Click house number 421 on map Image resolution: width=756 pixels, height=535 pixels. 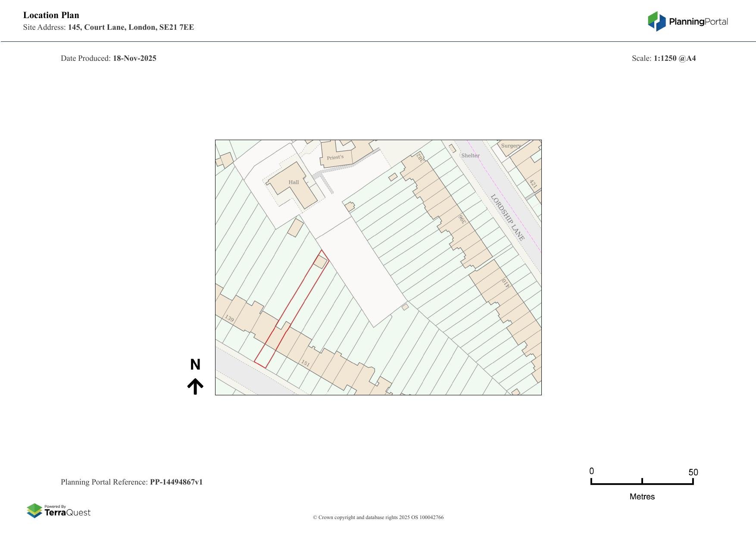point(533,184)
